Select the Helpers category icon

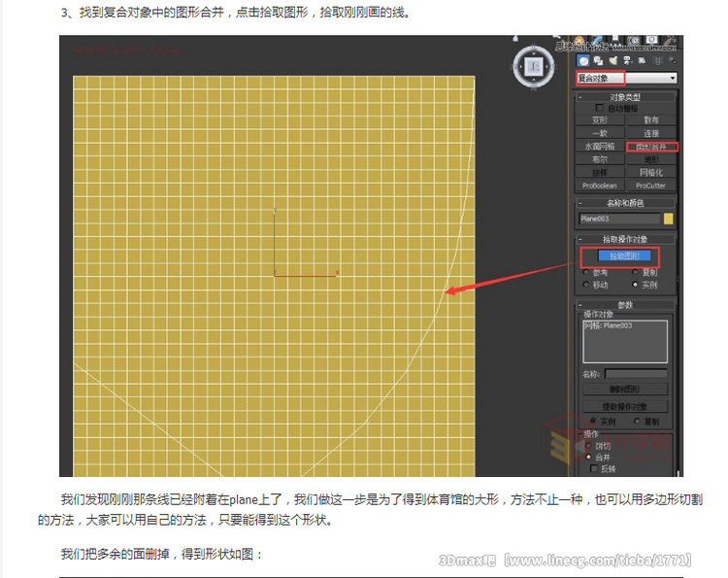tap(643, 61)
